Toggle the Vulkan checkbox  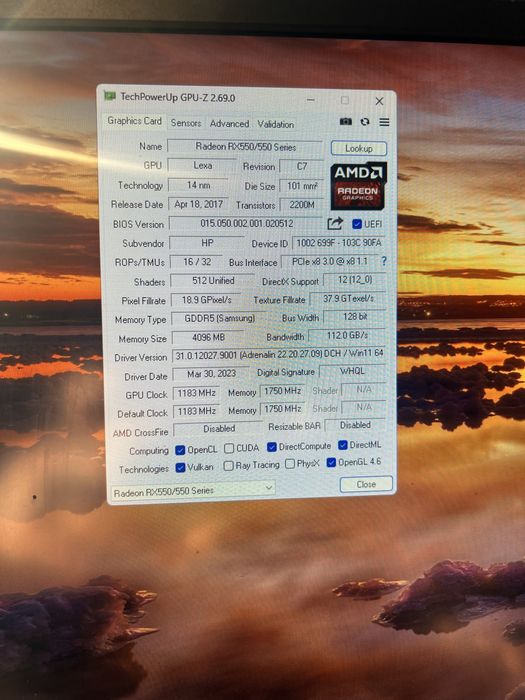point(180,467)
